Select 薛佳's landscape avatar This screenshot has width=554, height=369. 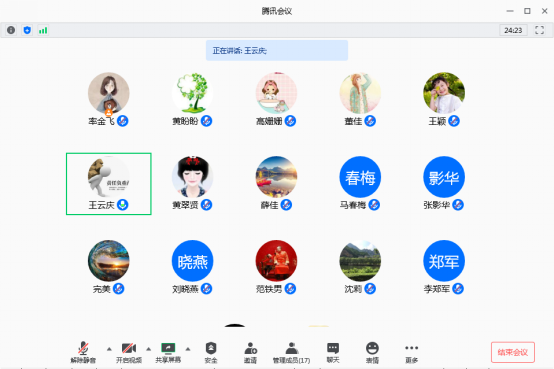tap(276, 177)
